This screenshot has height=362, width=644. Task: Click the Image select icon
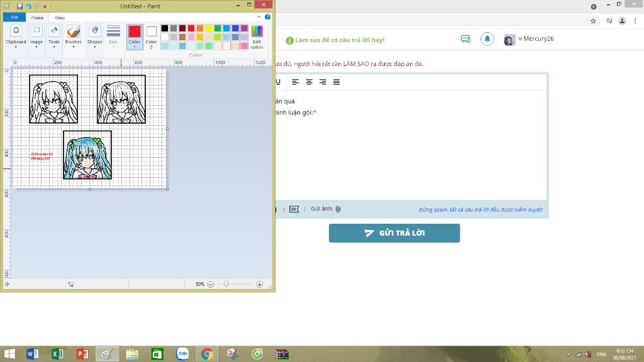[x=36, y=30]
